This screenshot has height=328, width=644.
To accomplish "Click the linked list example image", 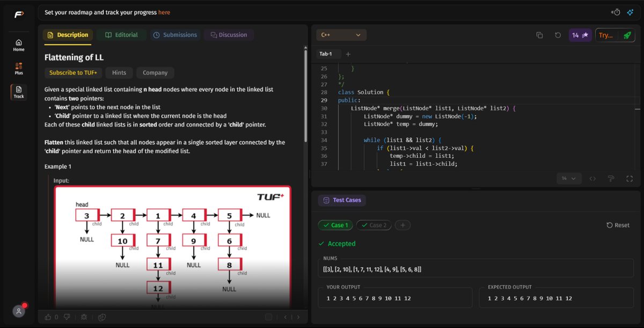I will tap(172, 247).
